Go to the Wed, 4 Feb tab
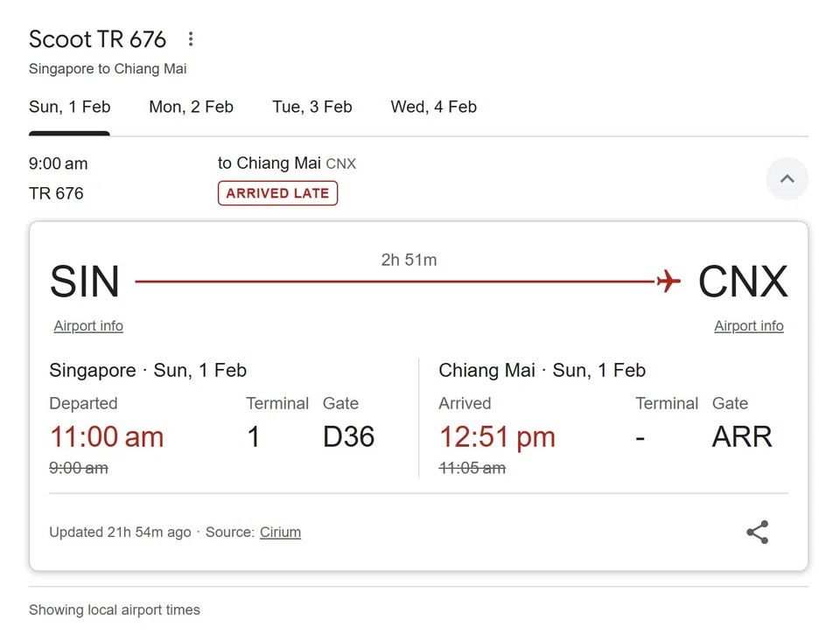 tap(433, 107)
